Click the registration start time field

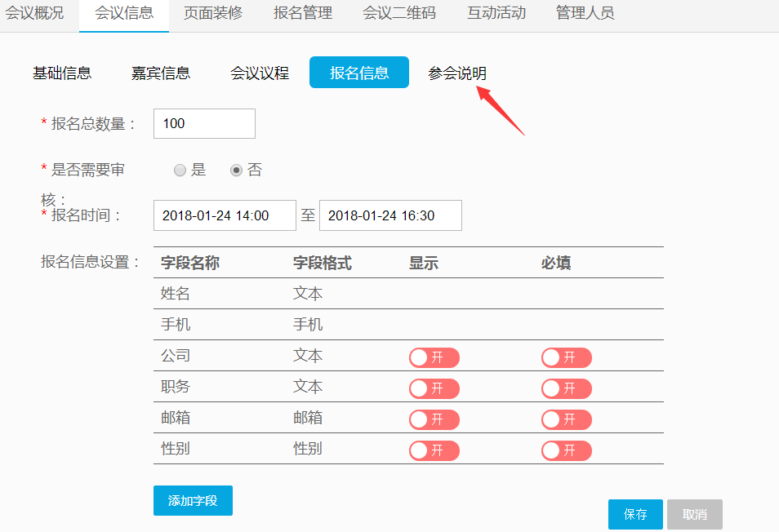225,215
